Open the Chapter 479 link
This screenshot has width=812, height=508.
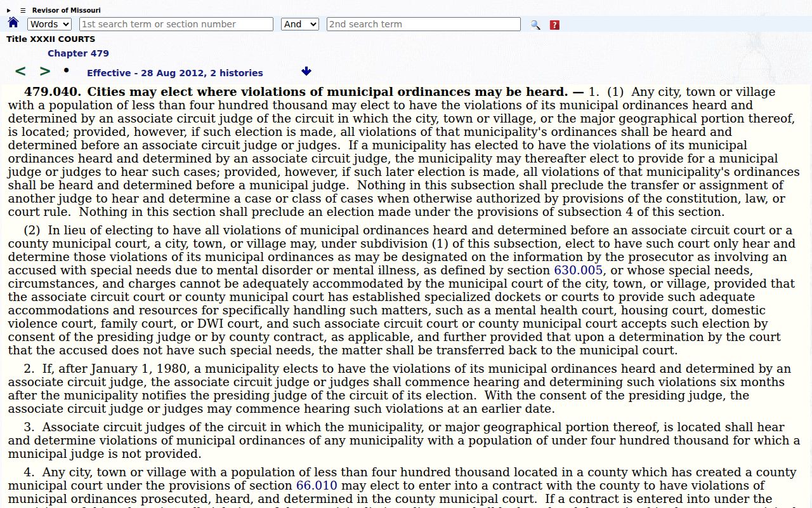tap(78, 53)
